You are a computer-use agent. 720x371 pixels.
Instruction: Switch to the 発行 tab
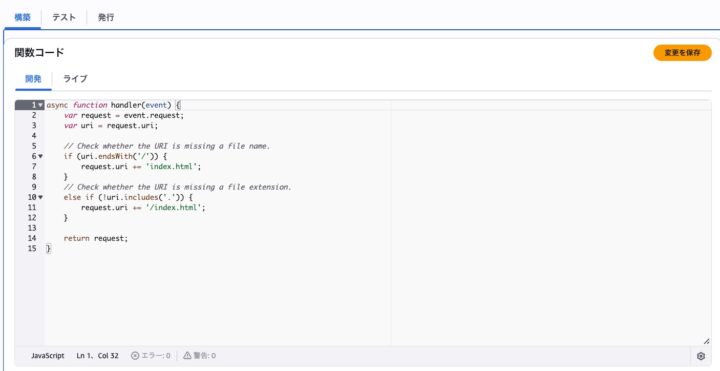106,17
